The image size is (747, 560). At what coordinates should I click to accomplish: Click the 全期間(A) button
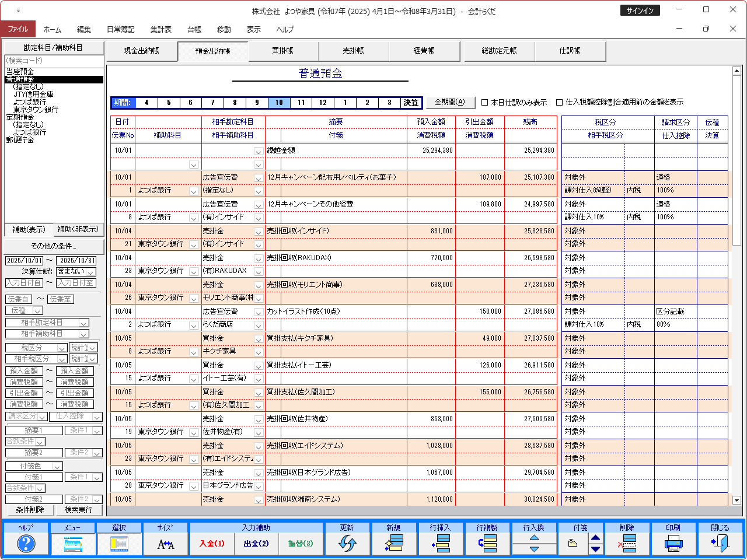tap(450, 102)
